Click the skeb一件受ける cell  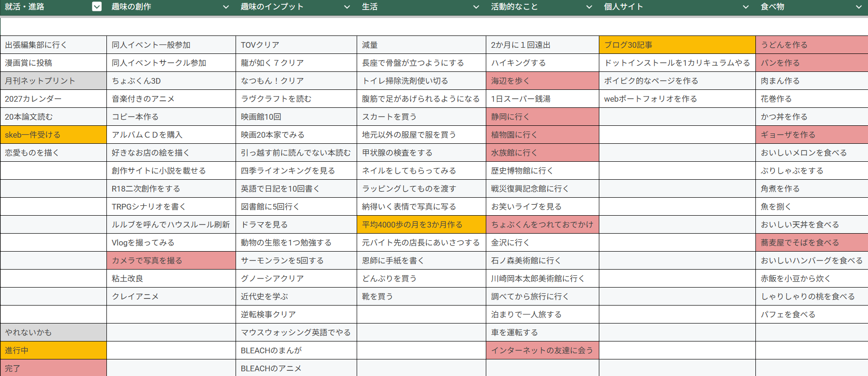tap(53, 135)
